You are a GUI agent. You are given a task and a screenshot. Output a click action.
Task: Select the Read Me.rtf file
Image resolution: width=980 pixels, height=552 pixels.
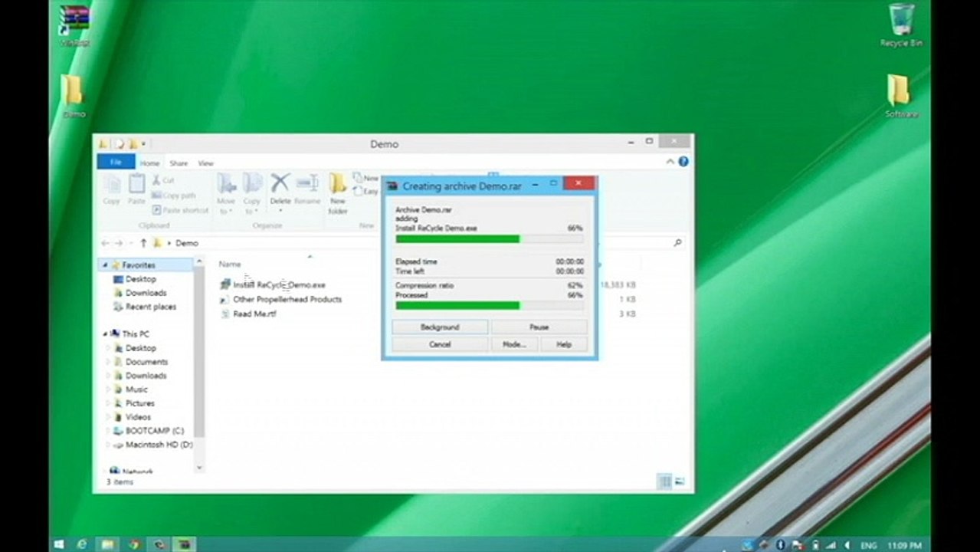tap(247, 314)
